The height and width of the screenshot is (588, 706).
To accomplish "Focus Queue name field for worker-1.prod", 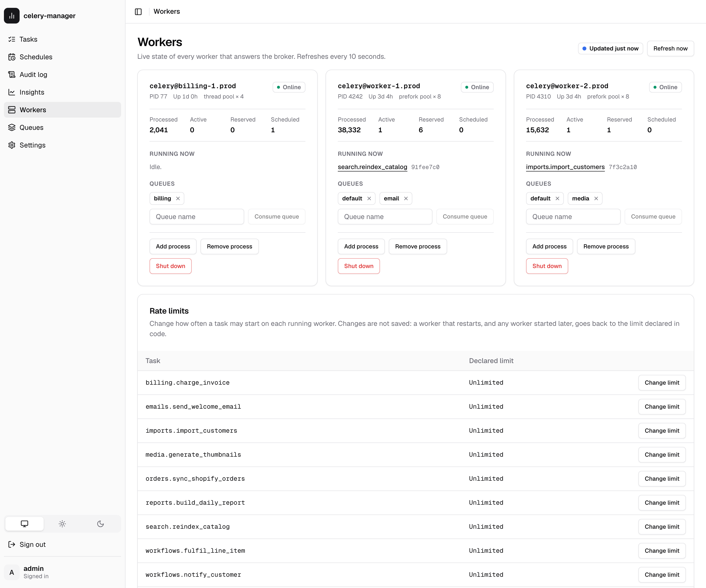I will click(385, 217).
